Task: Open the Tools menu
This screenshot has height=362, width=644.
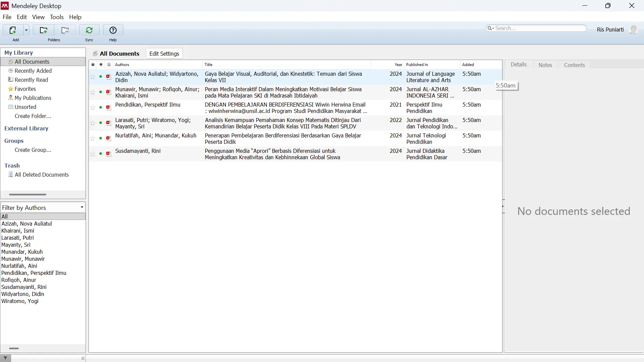Action: click(57, 17)
